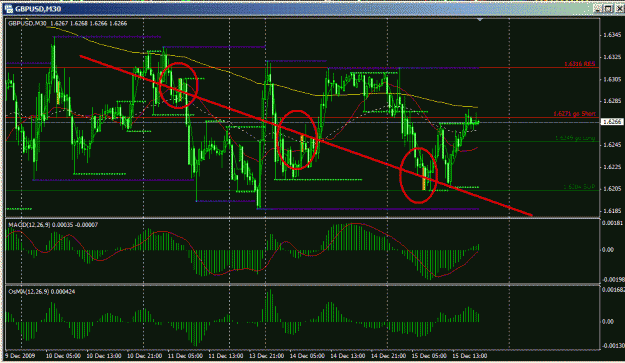Click price axis value 1.6225
This screenshot has height=363, width=625.
point(612,167)
